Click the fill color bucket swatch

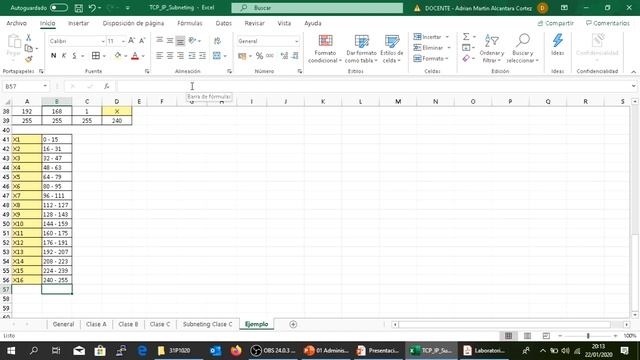[118, 56]
